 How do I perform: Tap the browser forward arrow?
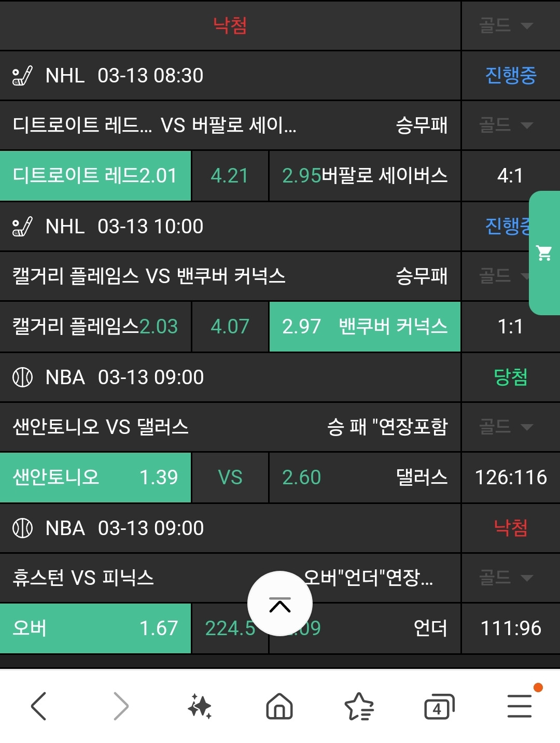[x=120, y=706]
